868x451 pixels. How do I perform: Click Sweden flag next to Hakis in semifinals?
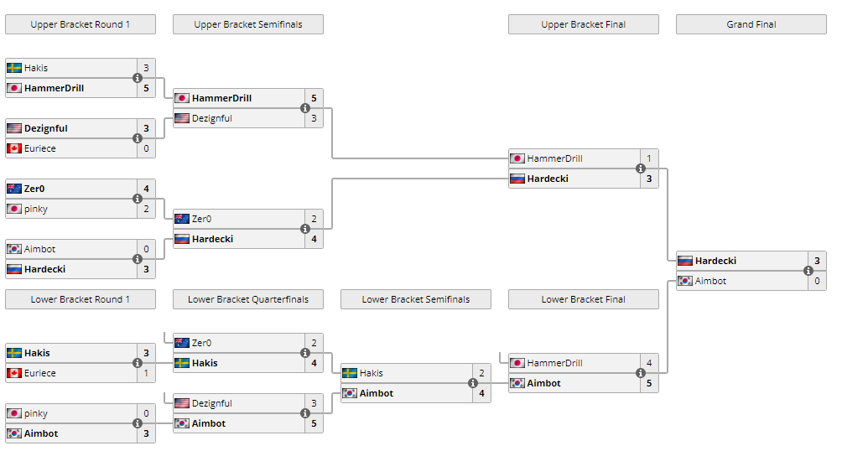pos(350,373)
